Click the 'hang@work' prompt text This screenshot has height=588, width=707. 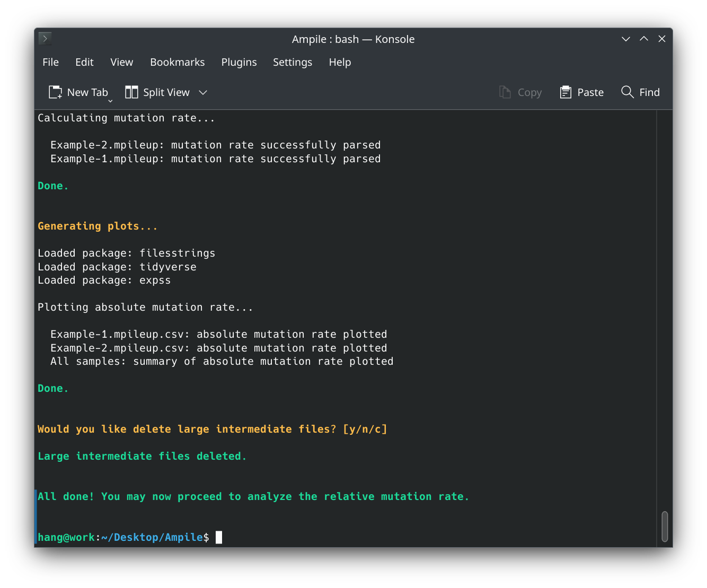(66, 537)
